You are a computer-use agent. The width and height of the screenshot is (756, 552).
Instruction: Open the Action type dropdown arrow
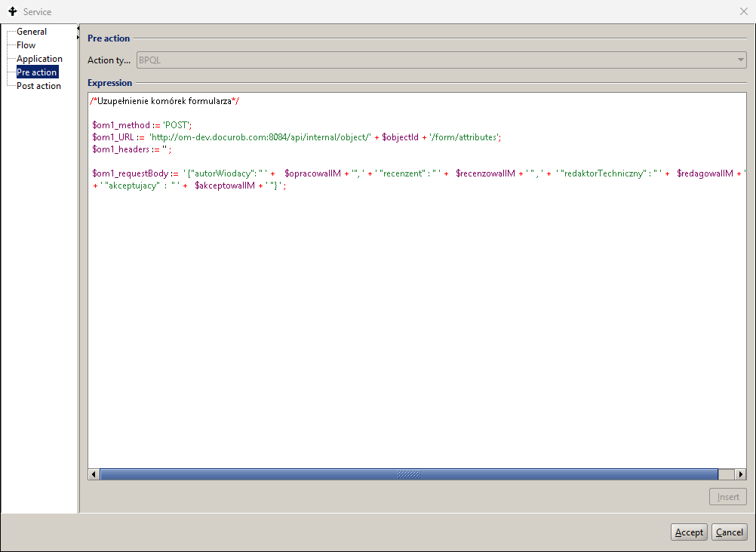point(740,60)
